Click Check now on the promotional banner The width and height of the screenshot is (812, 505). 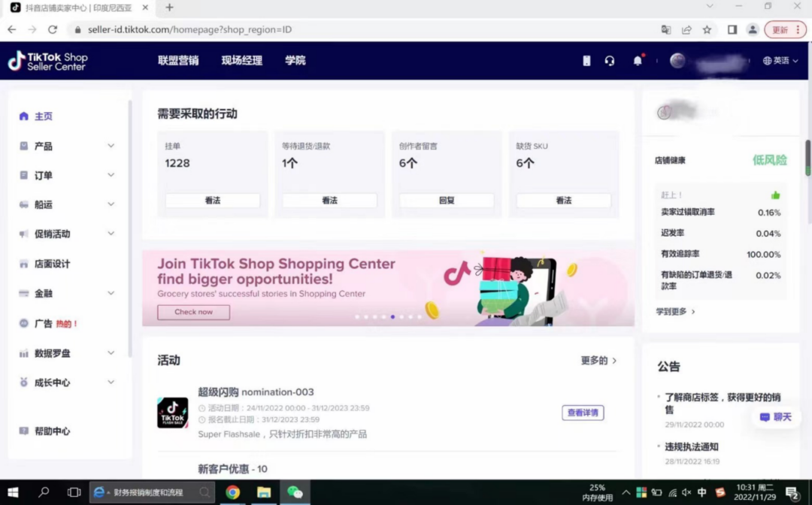pyautogui.click(x=193, y=312)
